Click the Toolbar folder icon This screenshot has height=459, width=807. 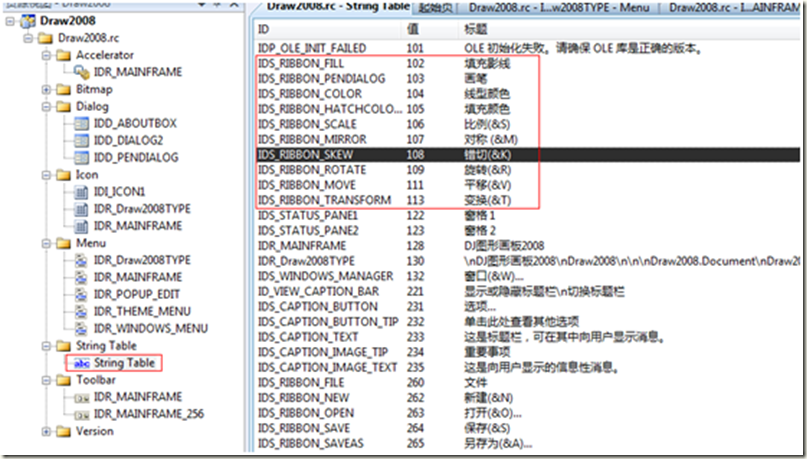[x=63, y=380]
